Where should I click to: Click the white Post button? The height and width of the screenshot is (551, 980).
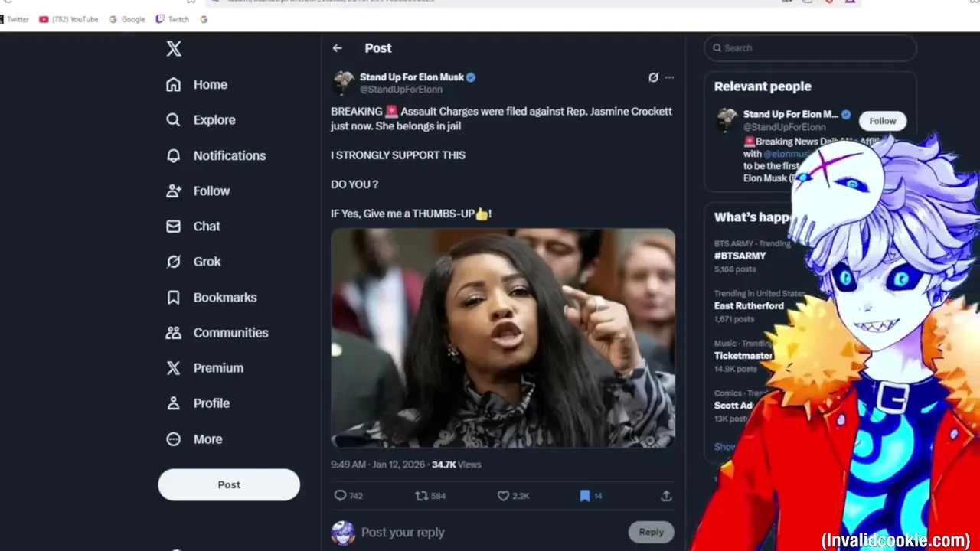point(229,485)
